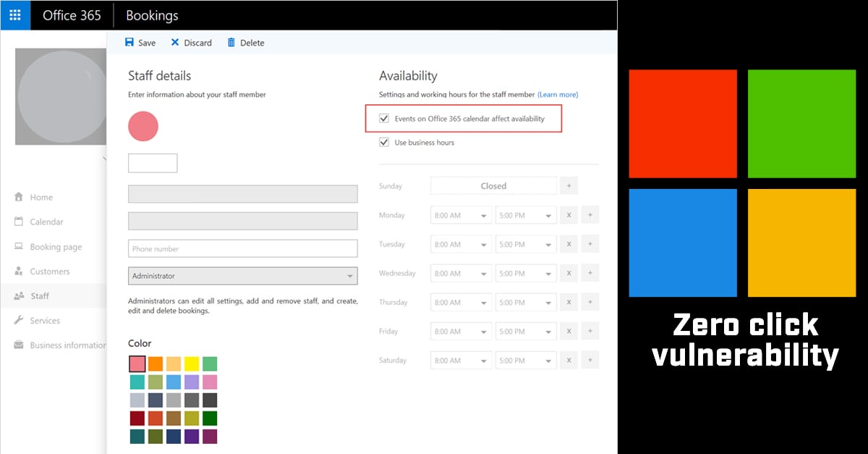Click the Discard button label
The width and height of the screenshot is (868, 454).
tap(197, 43)
